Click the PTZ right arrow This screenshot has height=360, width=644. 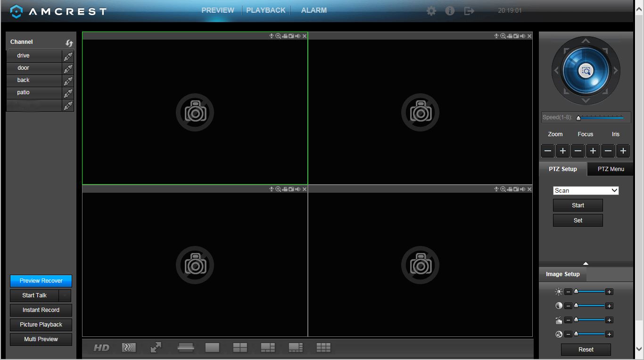point(616,71)
